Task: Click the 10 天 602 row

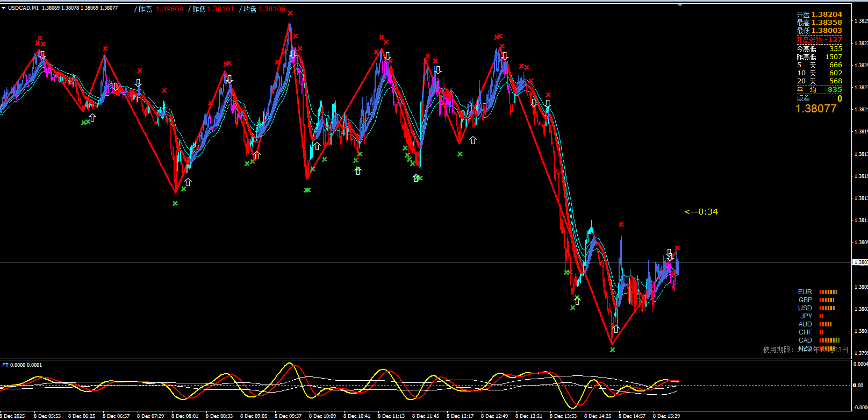Action: 819,73
